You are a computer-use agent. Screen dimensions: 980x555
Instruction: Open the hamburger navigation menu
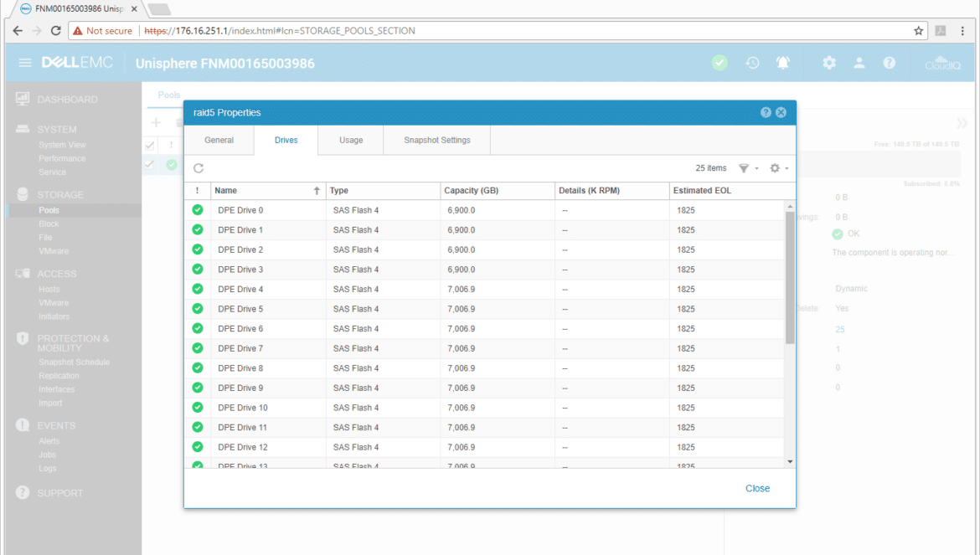[25, 63]
